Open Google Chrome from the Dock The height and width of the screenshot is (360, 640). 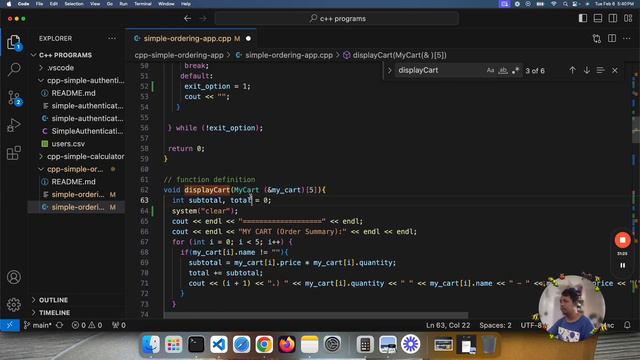point(264,344)
